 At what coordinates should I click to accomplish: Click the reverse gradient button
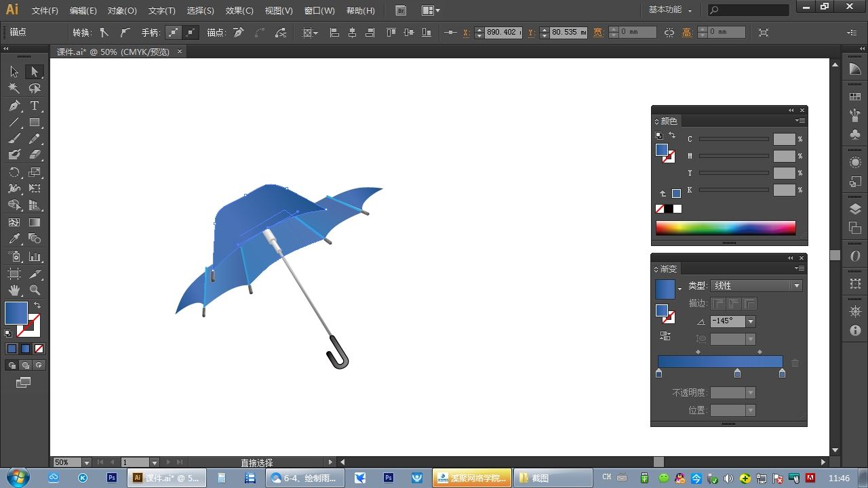(665, 336)
